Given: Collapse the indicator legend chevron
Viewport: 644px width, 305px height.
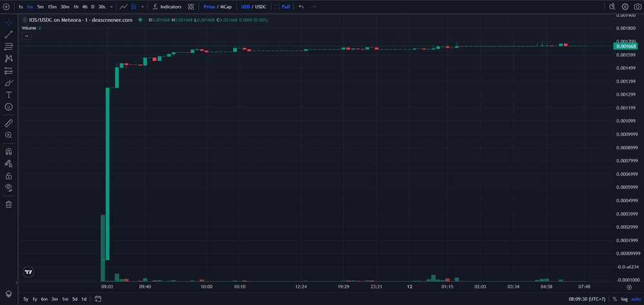Looking at the screenshot, I should click(x=26, y=36).
